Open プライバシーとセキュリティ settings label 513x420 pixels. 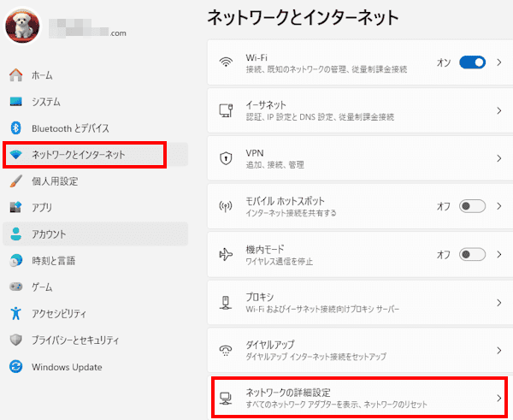75,340
